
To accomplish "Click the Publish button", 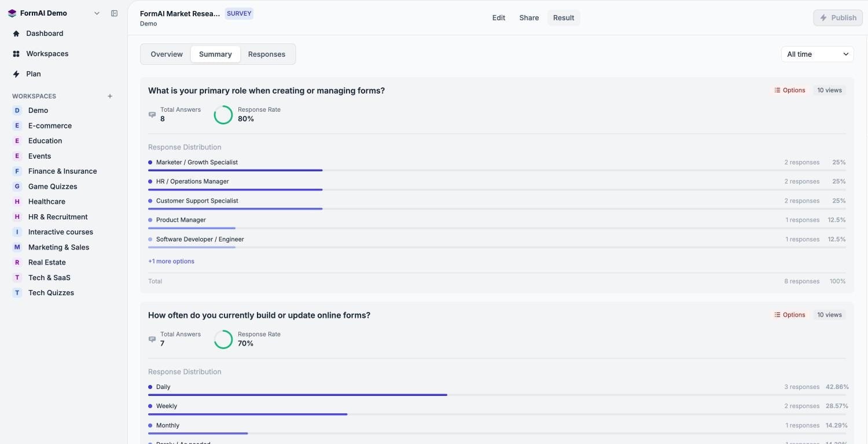I will (x=838, y=18).
